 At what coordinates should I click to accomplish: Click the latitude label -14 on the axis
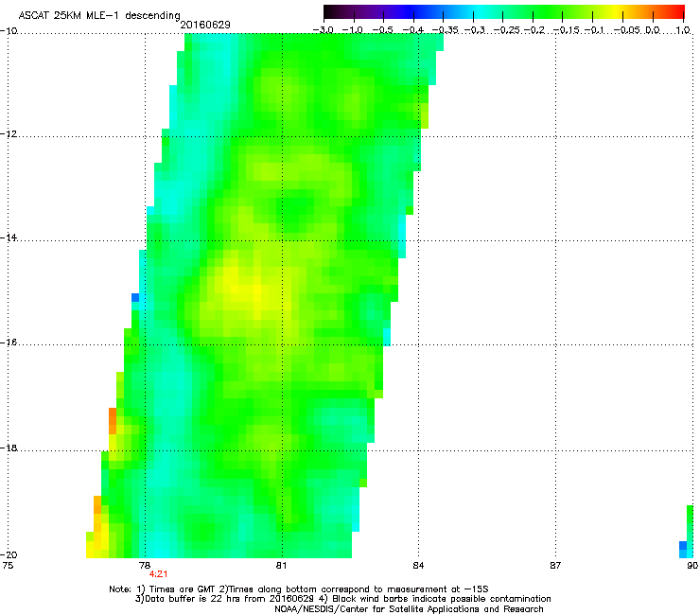click(x=9, y=237)
